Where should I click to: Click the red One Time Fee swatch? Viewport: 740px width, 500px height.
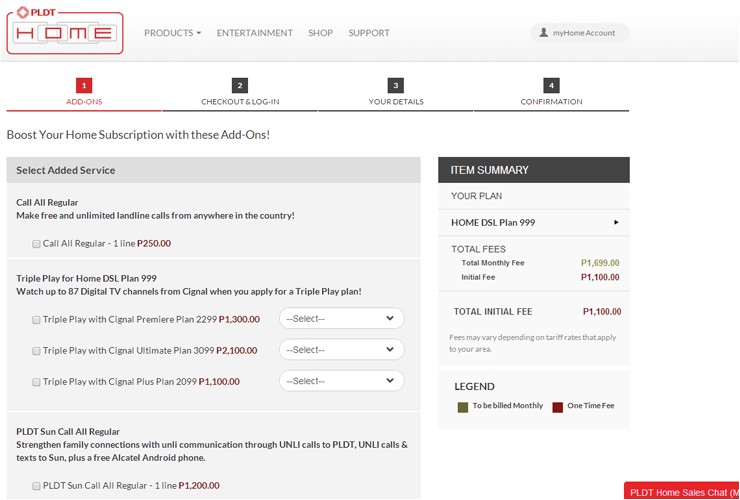(x=558, y=408)
